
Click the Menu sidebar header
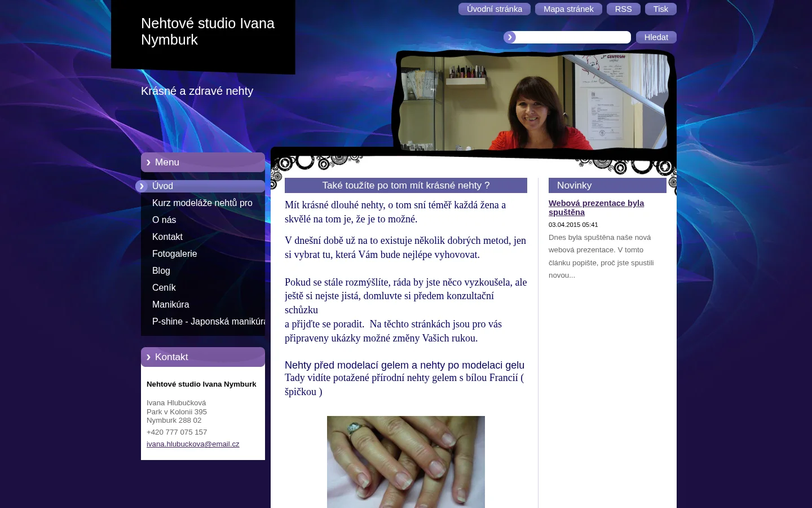tap(203, 163)
